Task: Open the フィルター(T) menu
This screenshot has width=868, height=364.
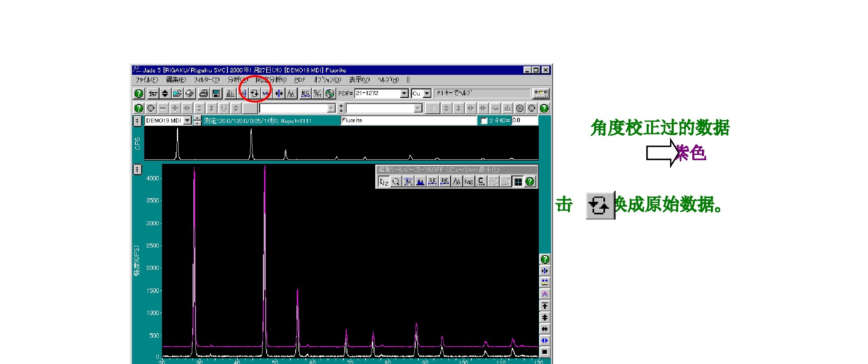Action: coord(206,80)
